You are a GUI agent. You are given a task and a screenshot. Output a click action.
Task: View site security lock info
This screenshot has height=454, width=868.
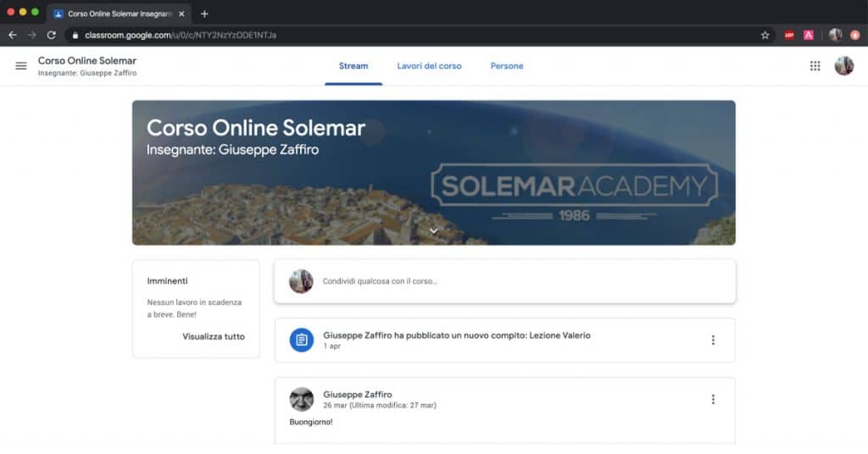click(x=75, y=35)
